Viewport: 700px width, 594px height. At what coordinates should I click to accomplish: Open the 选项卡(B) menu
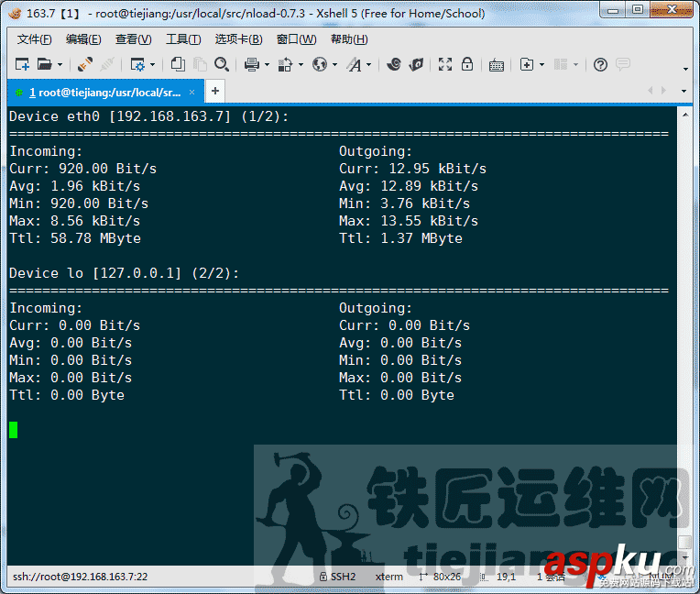coord(239,39)
